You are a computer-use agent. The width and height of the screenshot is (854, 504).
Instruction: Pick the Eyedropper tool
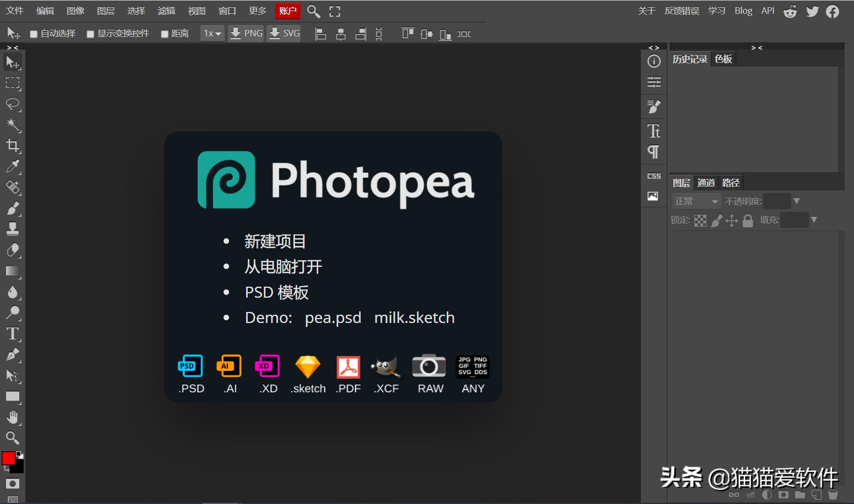(x=13, y=167)
